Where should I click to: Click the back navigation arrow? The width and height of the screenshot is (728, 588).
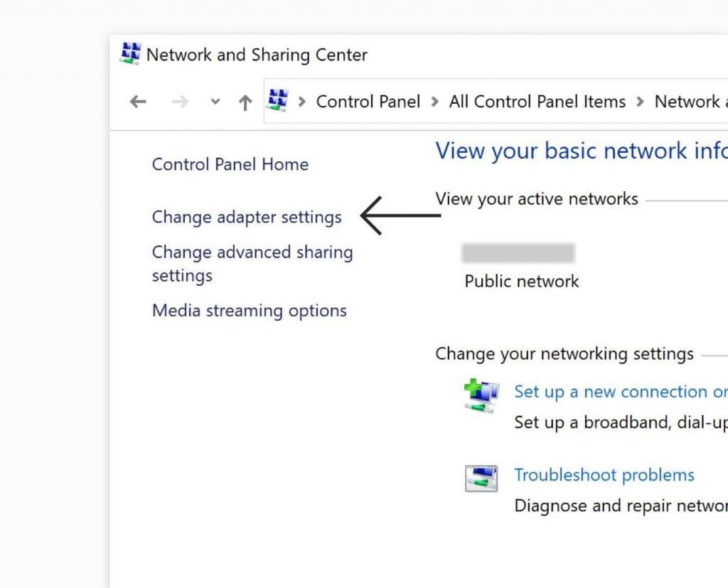(137, 102)
